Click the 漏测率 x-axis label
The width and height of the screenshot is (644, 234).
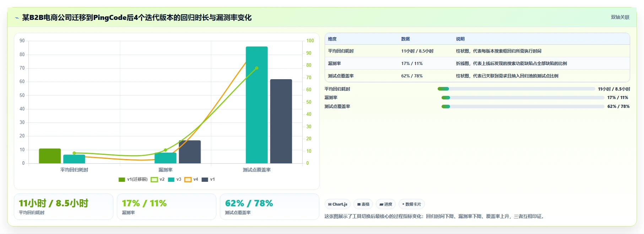(x=166, y=170)
